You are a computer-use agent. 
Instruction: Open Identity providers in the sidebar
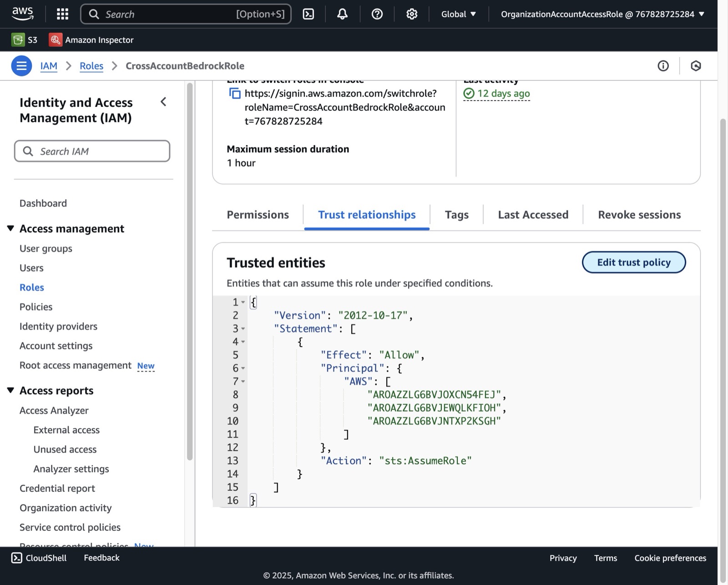click(58, 326)
